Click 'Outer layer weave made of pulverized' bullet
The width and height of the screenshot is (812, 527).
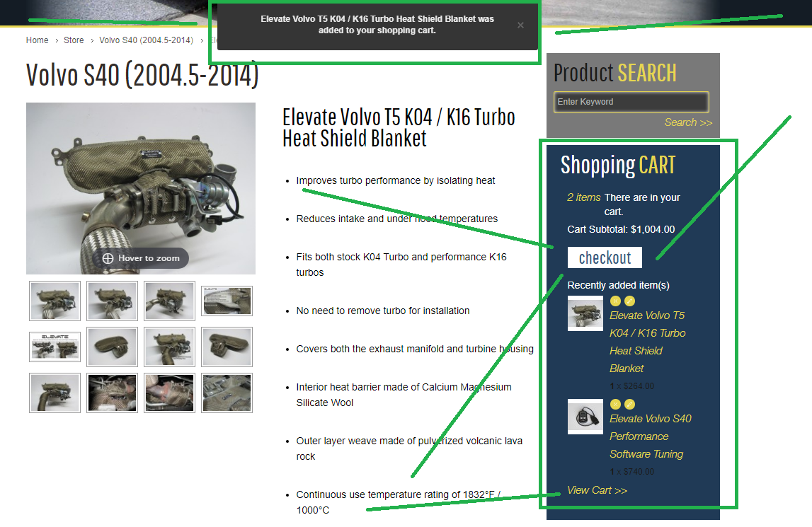[x=409, y=448]
